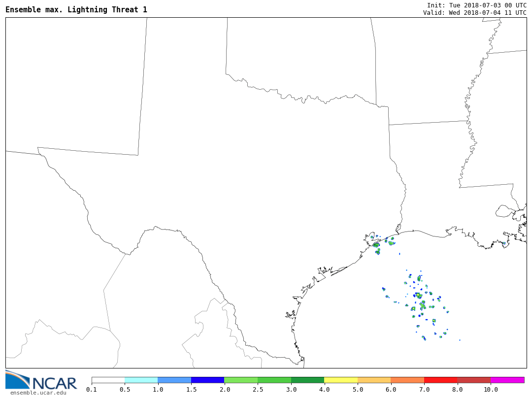Click the colorbar label '7.0'
Image resolution: width=532 pixels, height=399 pixels.
[x=424, y=390]
